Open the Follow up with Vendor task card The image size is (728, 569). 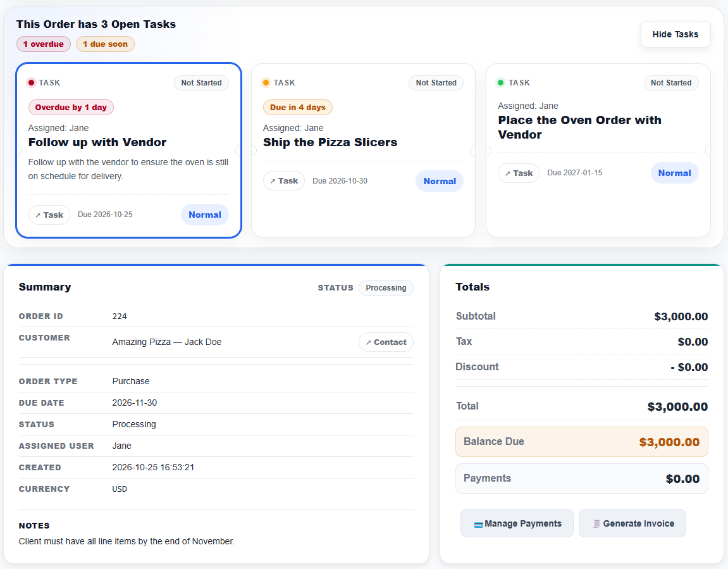(128, 150)
